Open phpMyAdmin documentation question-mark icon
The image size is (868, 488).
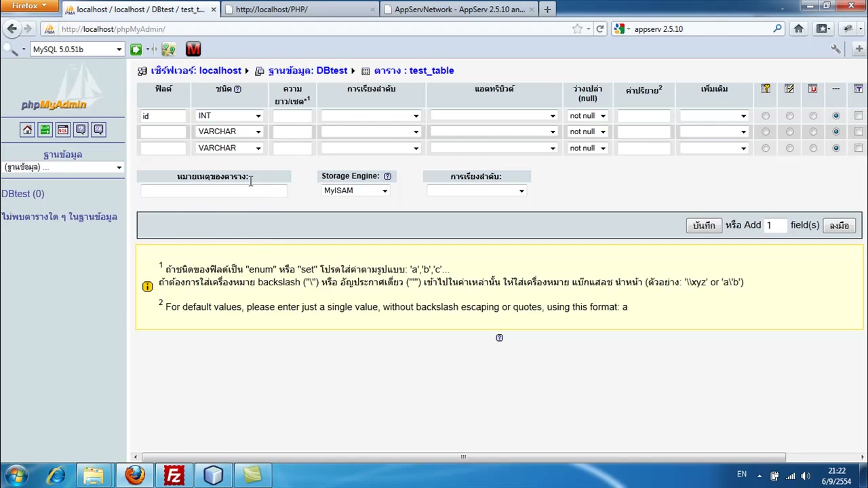click(81, 129)
